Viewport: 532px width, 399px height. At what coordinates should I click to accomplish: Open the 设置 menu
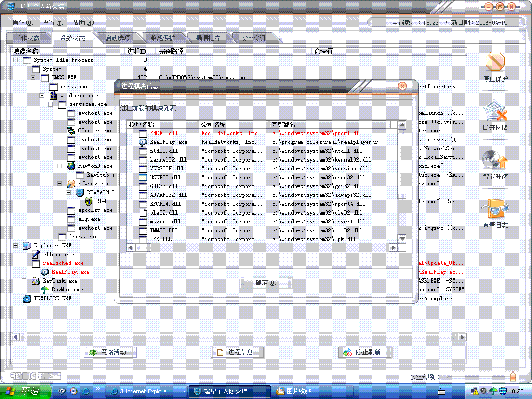click(x=53, y=23)
